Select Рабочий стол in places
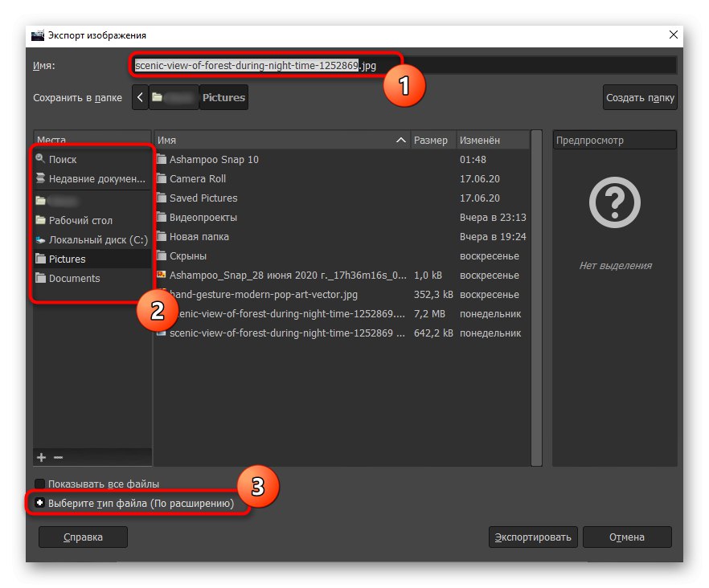Image resolution: width=709 pixels, height=588 pixels. point(92,220)
